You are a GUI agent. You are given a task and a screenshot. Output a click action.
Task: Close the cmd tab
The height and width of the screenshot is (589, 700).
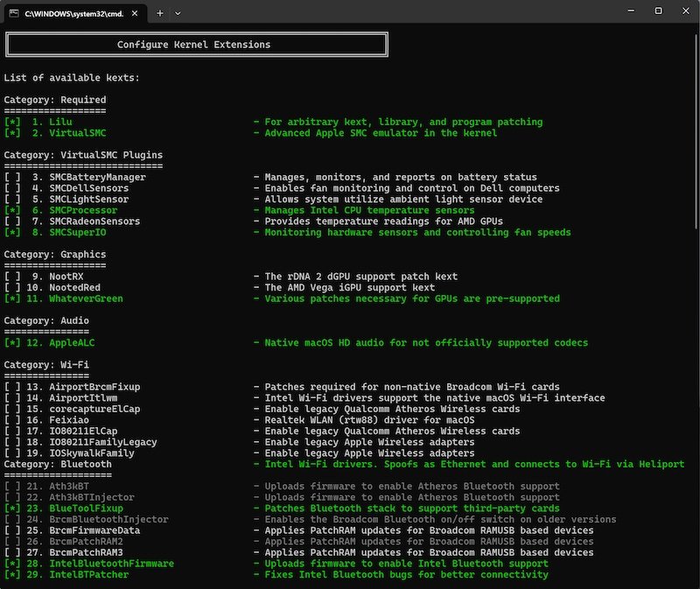135,13
